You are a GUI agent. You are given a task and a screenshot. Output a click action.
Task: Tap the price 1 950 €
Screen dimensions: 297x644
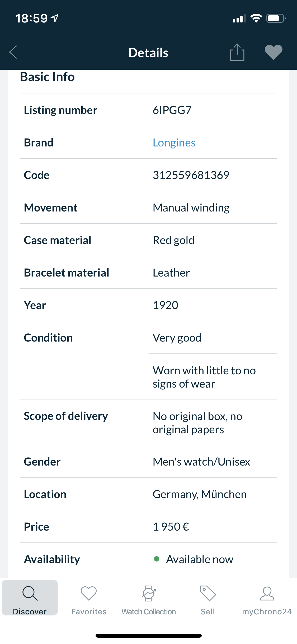171,527
